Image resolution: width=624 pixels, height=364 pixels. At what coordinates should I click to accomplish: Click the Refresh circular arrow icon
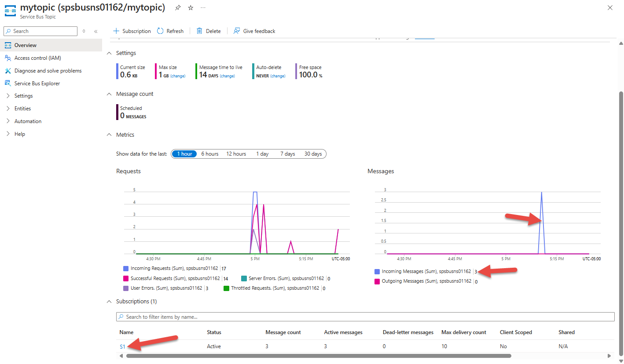[x=160, y=31]
